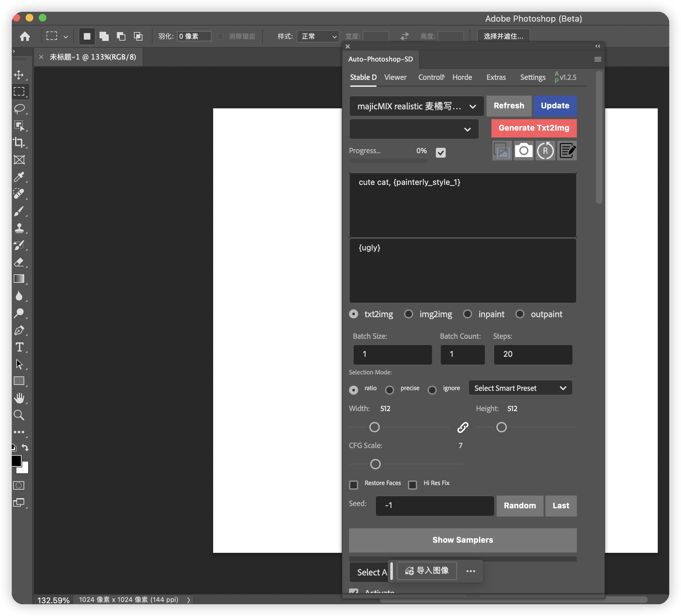Select the Dodge tool
Viewport: 681px width, 616px height.
click(19, 313)
